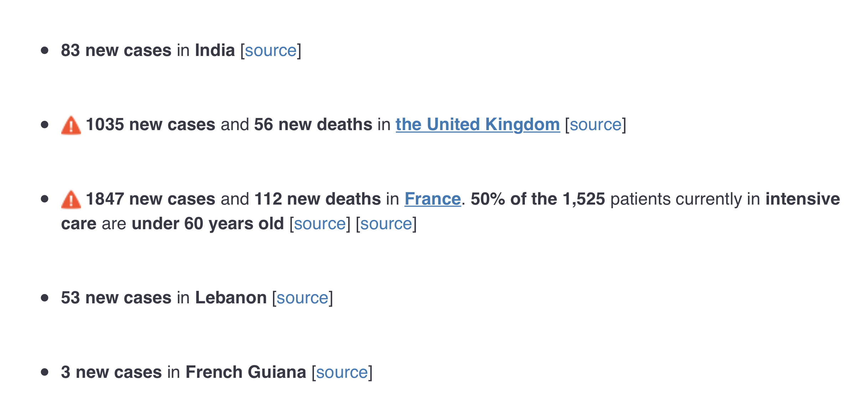The height and width of the screenshot is (401, 868).
Task: Click the bold text "112 new deaths"
Action: tap(317, 199)
